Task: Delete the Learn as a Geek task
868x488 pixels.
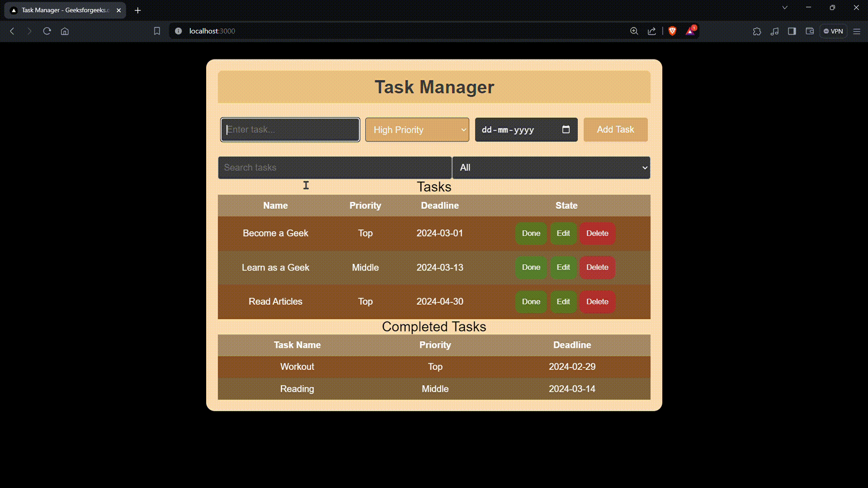Action: point(598,267)
